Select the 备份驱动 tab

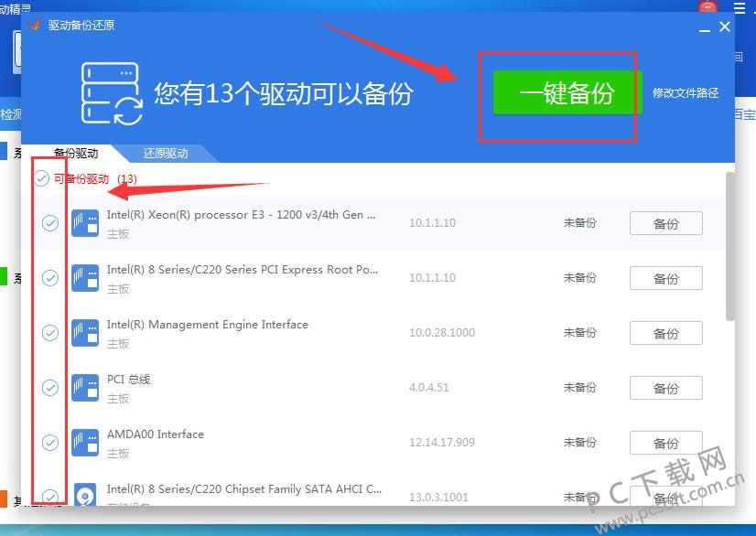(x=78, y=154)
